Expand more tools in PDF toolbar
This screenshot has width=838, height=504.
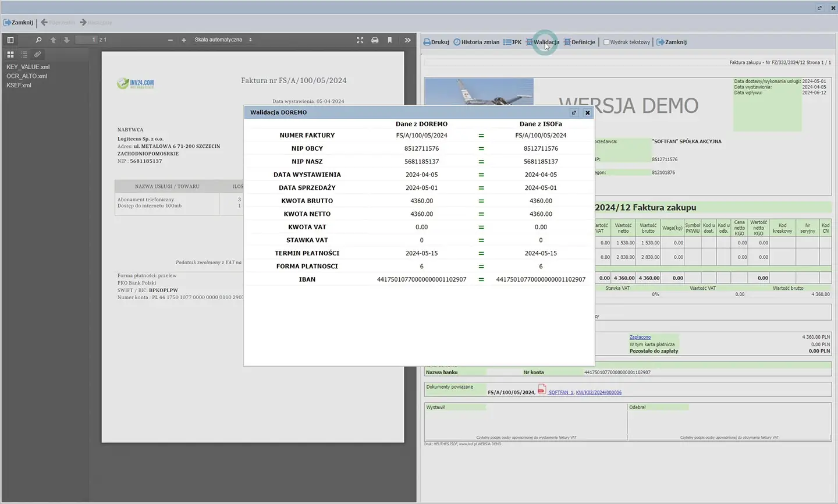tap(407, 40)
